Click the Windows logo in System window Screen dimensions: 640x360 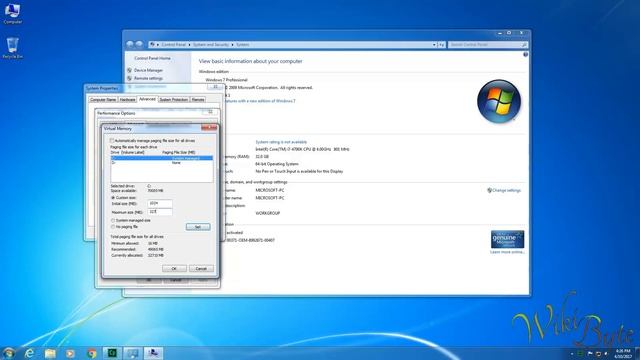[x=499, y=101]
